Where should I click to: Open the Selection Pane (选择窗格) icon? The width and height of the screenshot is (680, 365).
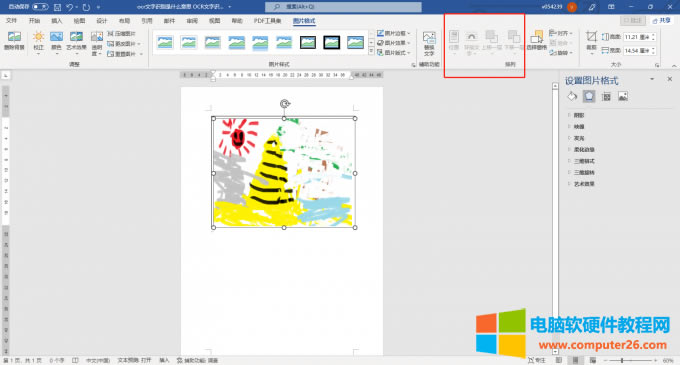tap(536, 41)
